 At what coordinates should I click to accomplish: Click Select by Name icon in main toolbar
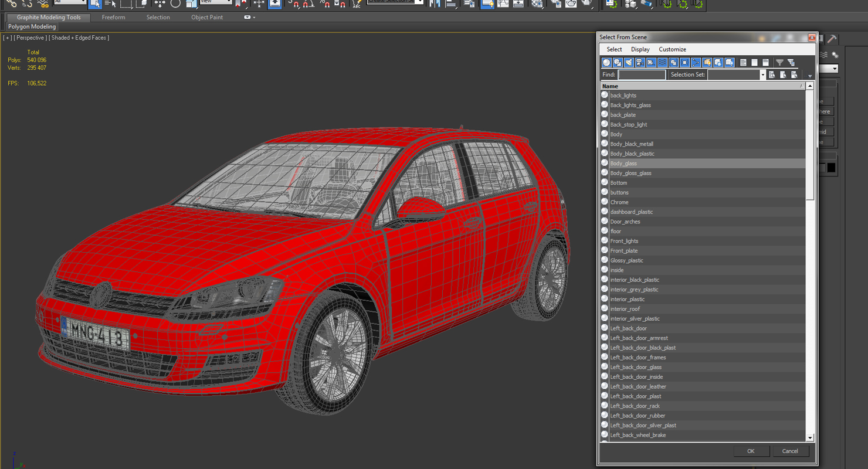pos(110,4)
